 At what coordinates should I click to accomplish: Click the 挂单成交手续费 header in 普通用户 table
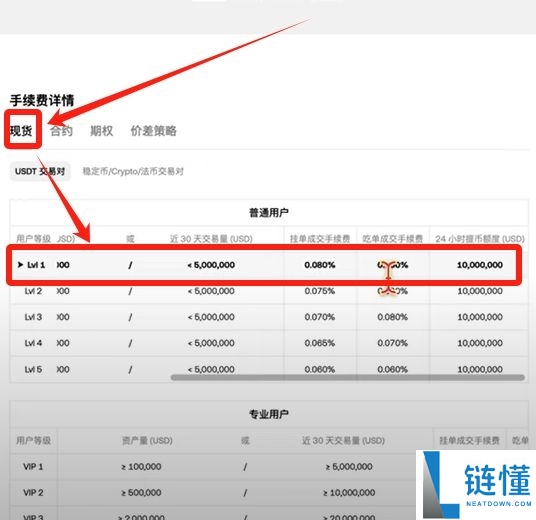pyautogui.click(x=320, y=239)
